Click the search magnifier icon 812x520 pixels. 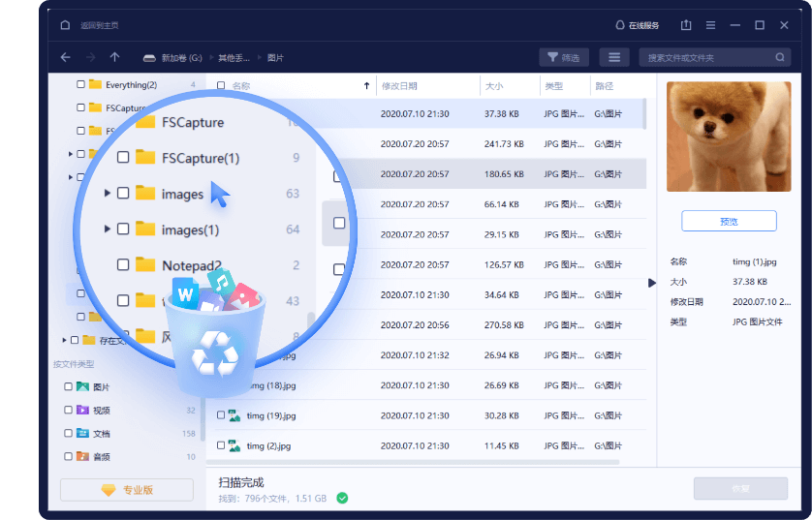tap(781, 57)
